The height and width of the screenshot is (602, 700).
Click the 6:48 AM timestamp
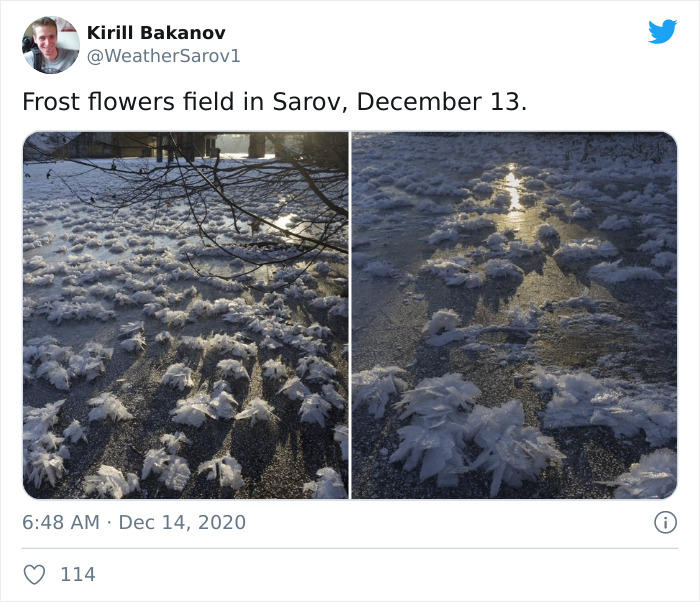(x=58, y=522)
